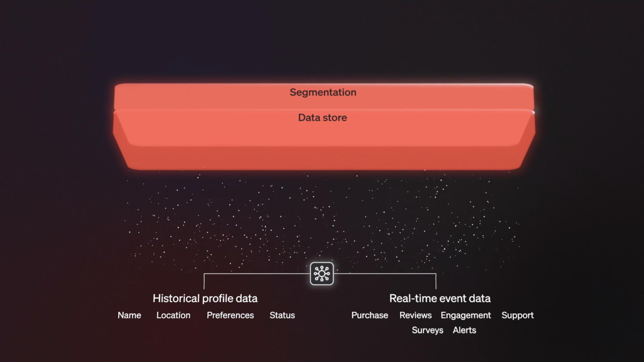The image size is (644, 362).
Task: Click the Reviews event tag
Action: (x=416, y=315)
